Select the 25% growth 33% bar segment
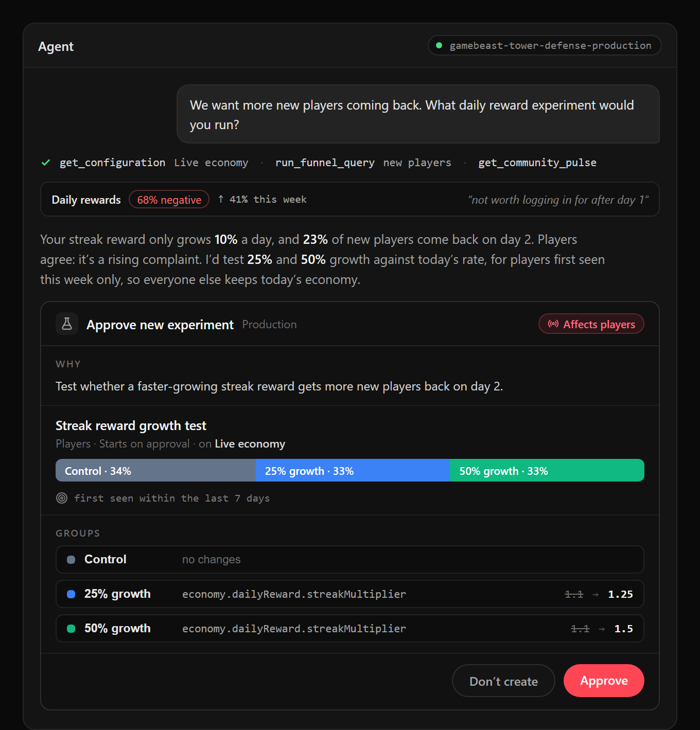Viewport: 700px width, 730px height. tap(353, 471)
